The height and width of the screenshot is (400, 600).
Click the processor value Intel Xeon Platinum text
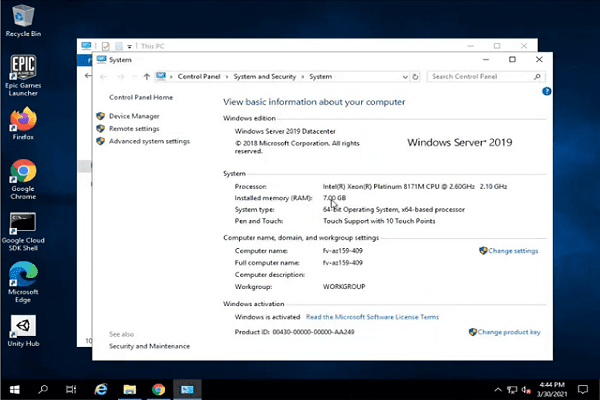[415, 186]
